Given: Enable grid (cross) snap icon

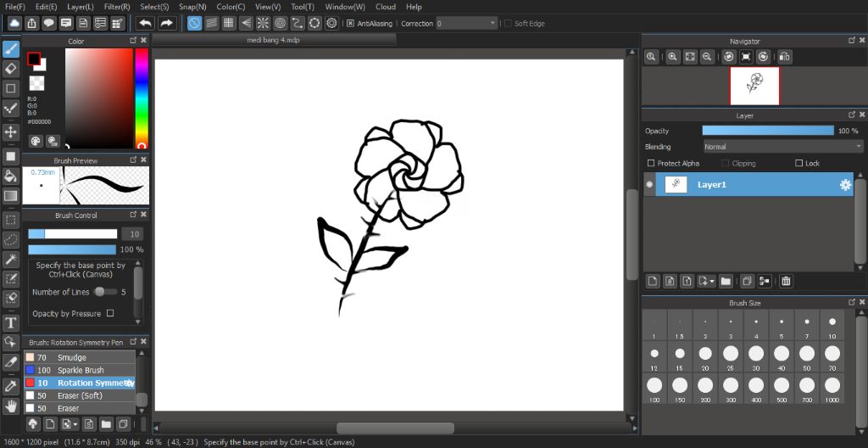Looking at the screenshot, I should coord(229,23).
